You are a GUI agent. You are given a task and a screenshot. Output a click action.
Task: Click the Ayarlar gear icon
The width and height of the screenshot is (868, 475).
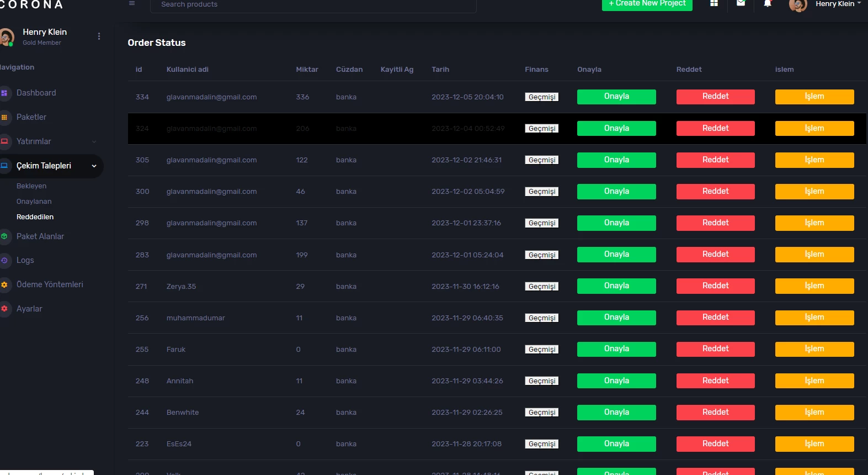pos(4,309)
